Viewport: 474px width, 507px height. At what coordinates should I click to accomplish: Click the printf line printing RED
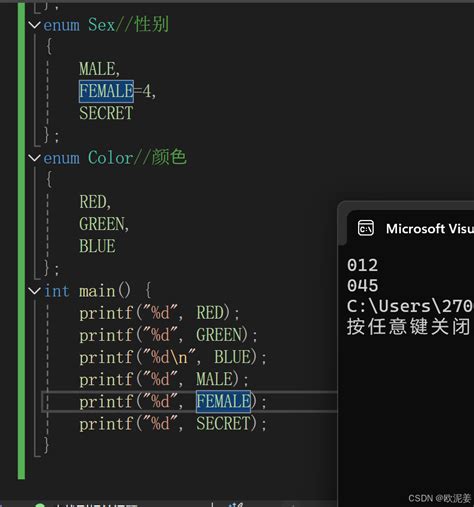159,313
